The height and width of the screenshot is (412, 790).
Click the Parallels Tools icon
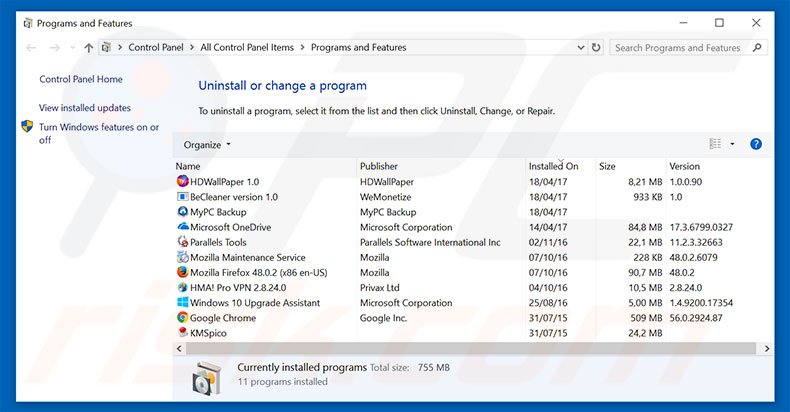click(x=182, y=242)
